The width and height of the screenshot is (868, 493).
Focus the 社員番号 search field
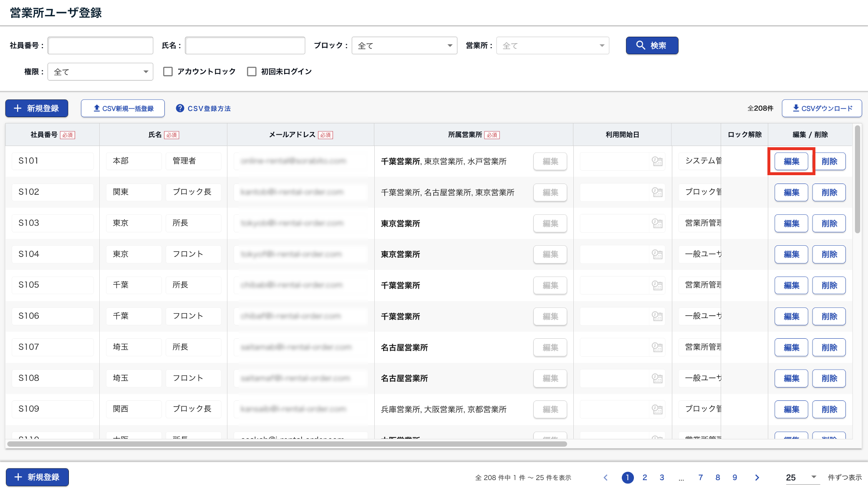pyautogui.click(x=100, y=45)
